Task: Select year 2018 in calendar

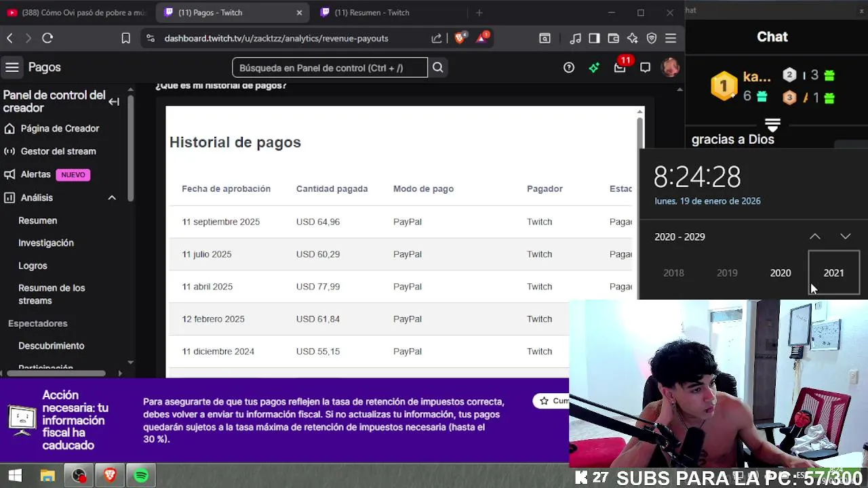Action: pyautogui.click(x=673, y=272)
